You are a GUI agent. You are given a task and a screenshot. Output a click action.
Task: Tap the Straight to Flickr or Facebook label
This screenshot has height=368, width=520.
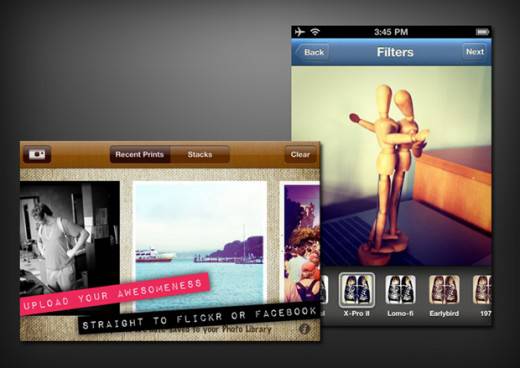199,318
